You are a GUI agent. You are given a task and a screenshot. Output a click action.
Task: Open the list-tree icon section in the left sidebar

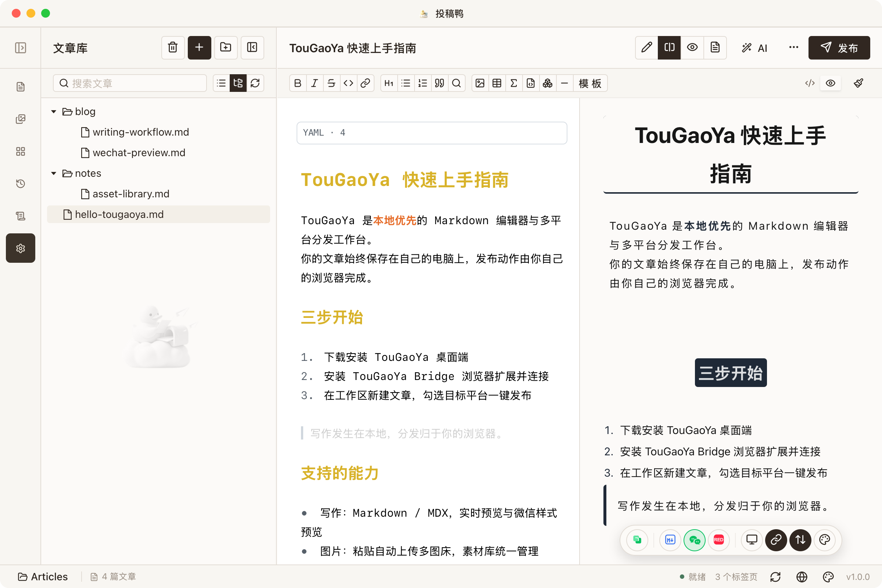pos(21,216)
